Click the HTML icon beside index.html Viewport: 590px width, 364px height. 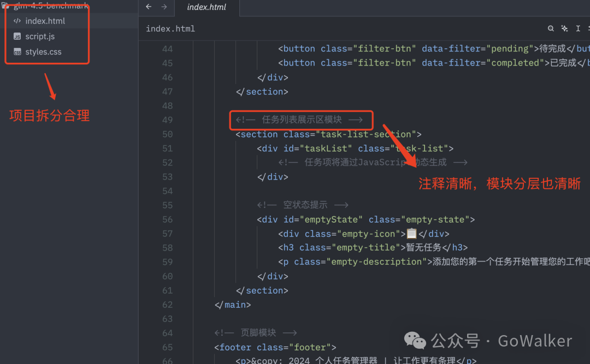click(17, 21)
